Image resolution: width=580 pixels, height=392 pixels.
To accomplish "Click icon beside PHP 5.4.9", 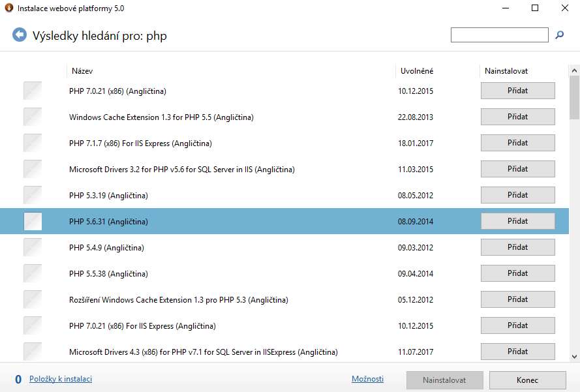I will pos(33,247).
